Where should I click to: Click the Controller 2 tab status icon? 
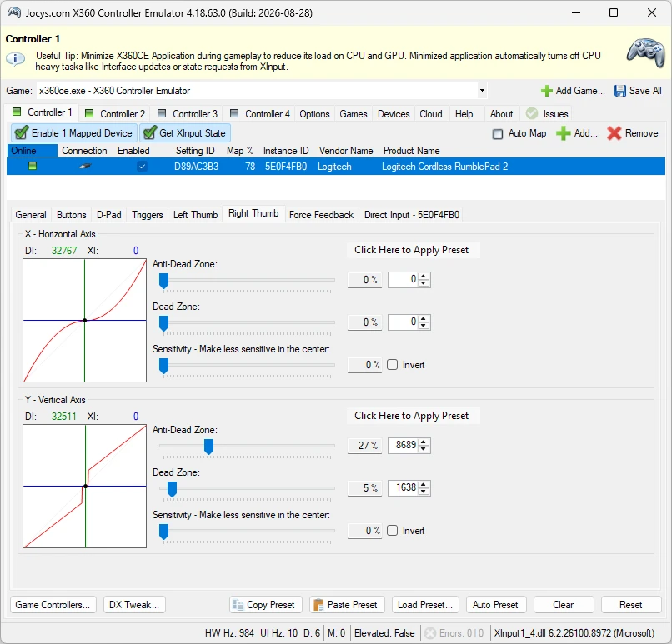click(x=89, y=113)
